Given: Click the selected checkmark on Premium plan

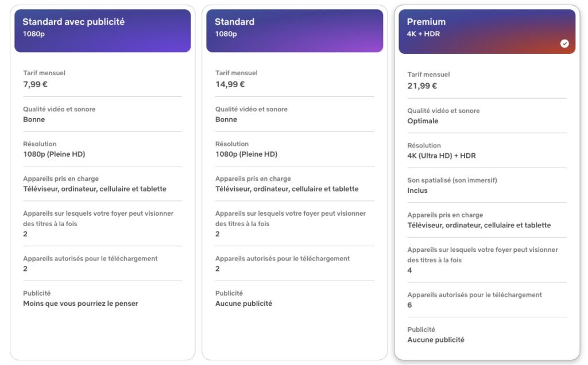Looking at the screenshot, I should [564, 44].
